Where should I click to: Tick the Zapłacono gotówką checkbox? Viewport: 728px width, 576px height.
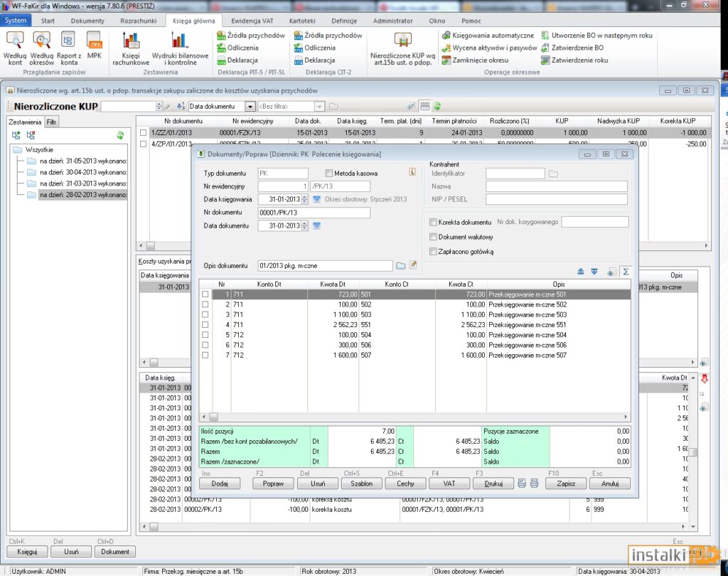[434, 252]
